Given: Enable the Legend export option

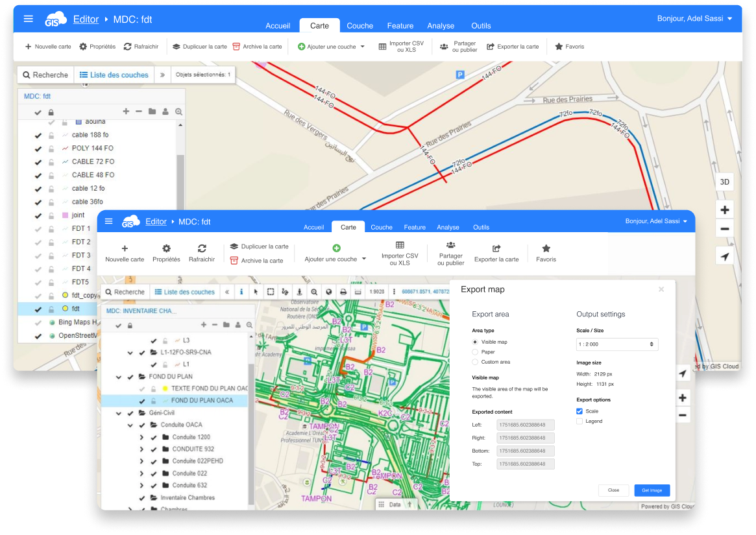Looking at the screenshot, I should point(579,422).
